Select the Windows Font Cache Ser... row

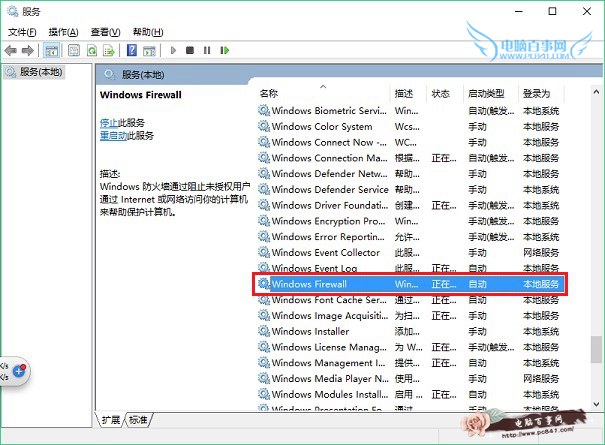click(x=410, y=300)
